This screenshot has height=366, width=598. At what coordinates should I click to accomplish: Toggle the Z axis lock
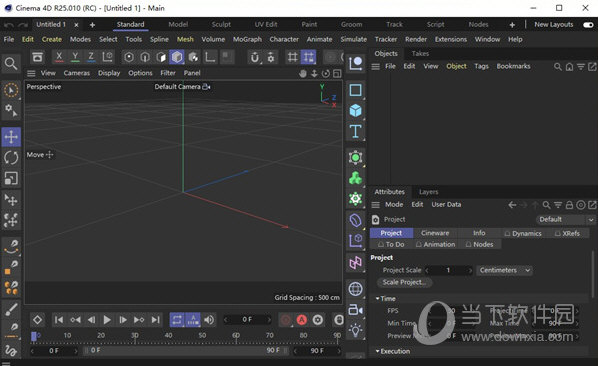pyautogui.click(x=91, y=57)
